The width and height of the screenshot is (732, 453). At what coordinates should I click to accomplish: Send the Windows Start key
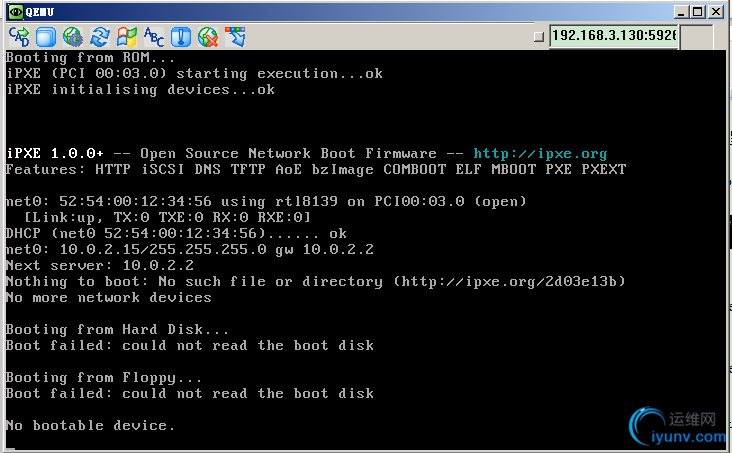coord(127,37)
